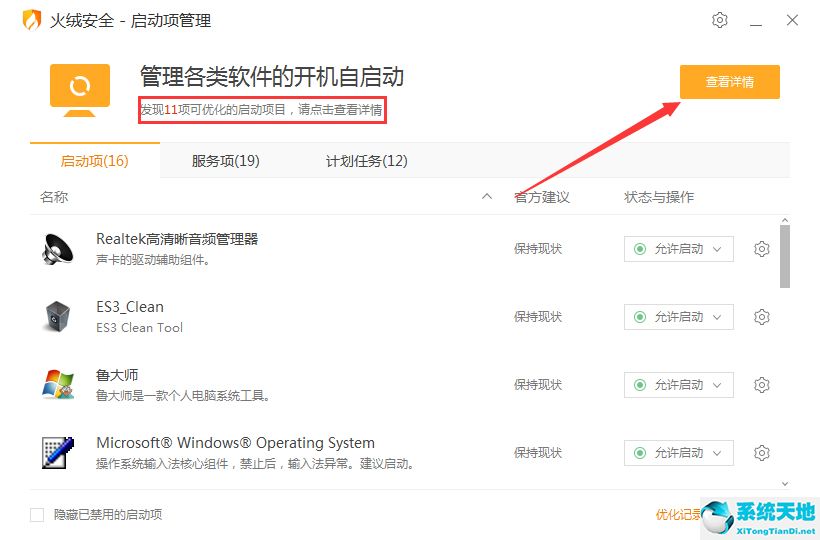The width and height of the screenshot is (820, 540).
Task: Click description 声卡的驱动辅助组件
Action: [153, 260]
